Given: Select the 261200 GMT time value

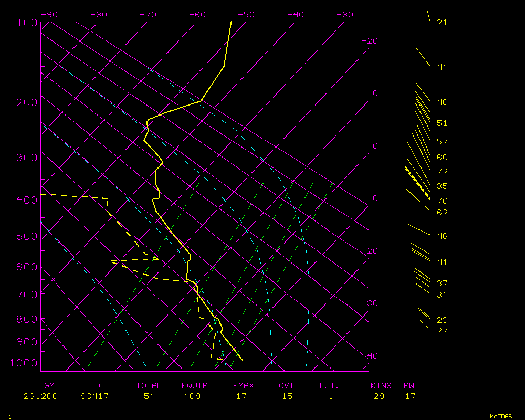Looking at the screenshot, I should tap(41, 396).
